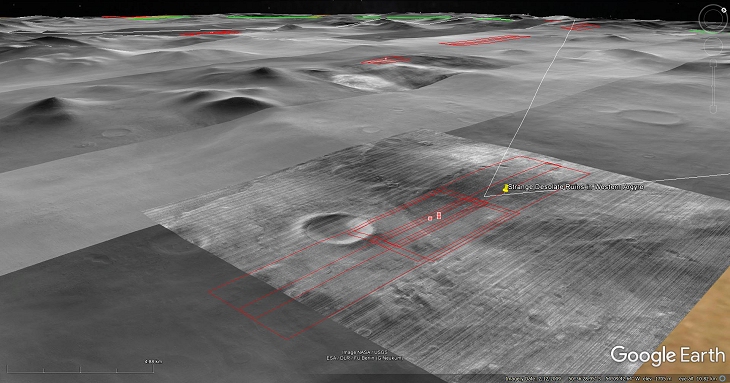Click the 'ESA / DLR / FU Berlin' attribution text
The image size is (730, 383).
(365, 358)
